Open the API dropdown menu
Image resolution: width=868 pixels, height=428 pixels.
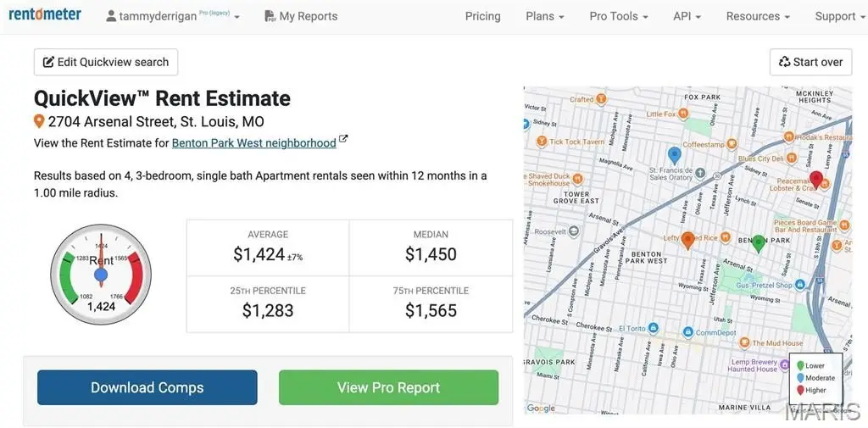[687, 16]
